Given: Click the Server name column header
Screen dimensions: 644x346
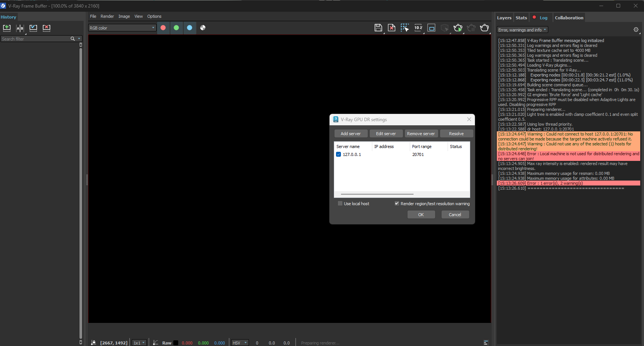Looking at the screenshot, I should point(353,147).
